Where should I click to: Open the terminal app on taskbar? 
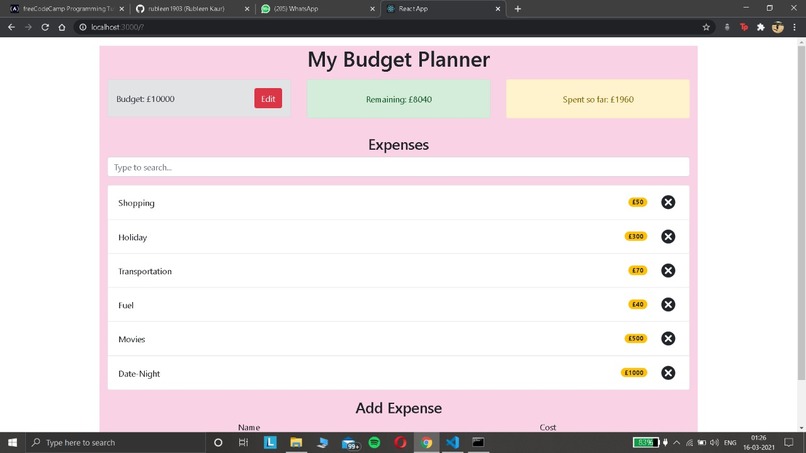click(478, 442)
